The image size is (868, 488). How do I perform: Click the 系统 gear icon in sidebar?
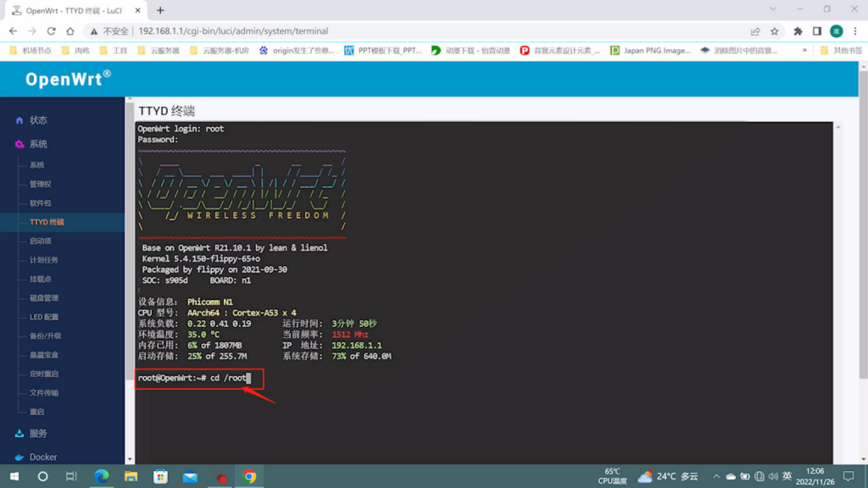[x=19, y=144]
